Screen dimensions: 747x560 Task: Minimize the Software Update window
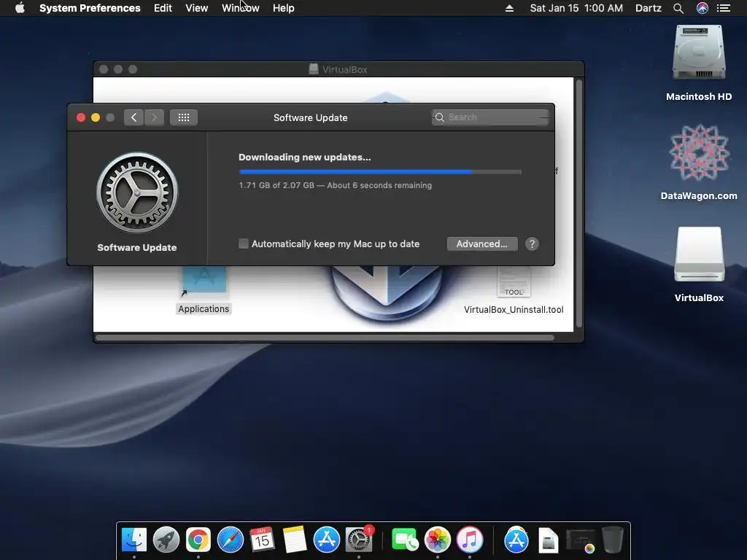pos(96,117)
